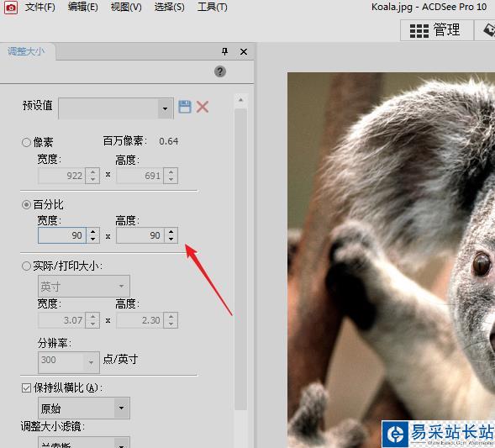Click the panel vertical scrollbar thumb

click(x=241, y=260)
